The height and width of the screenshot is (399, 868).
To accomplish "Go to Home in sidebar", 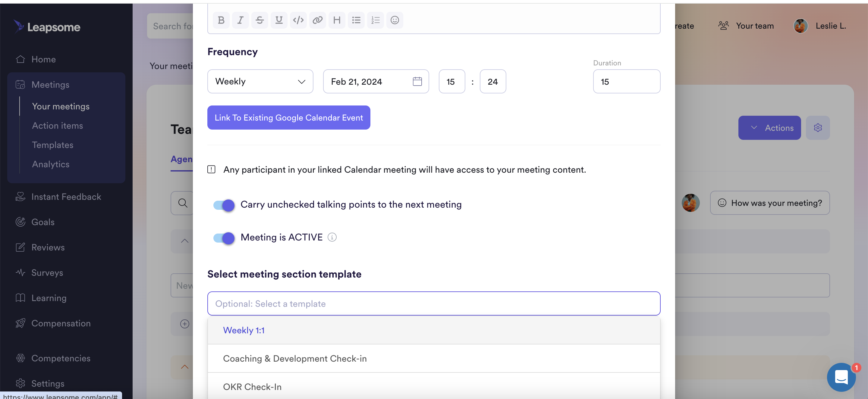I will pos(43,59).
